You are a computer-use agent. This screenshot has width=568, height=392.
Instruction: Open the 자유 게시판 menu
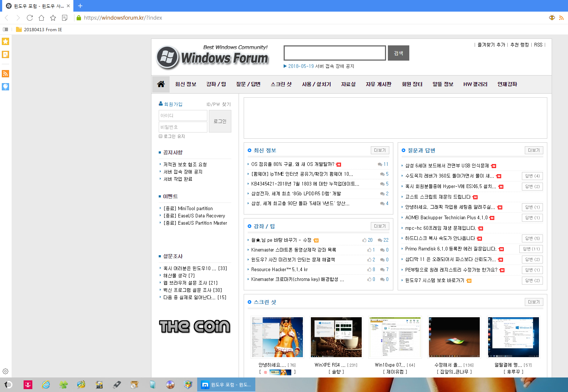coord(378,84)
